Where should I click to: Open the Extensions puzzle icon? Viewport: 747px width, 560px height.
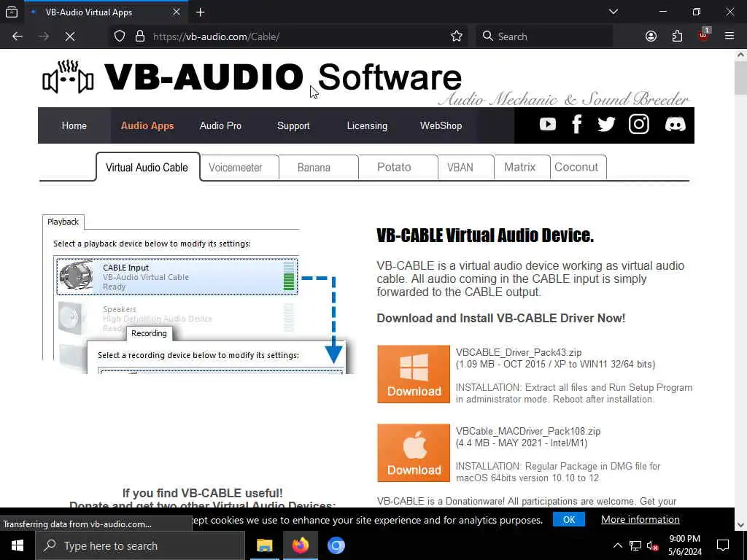677,36
